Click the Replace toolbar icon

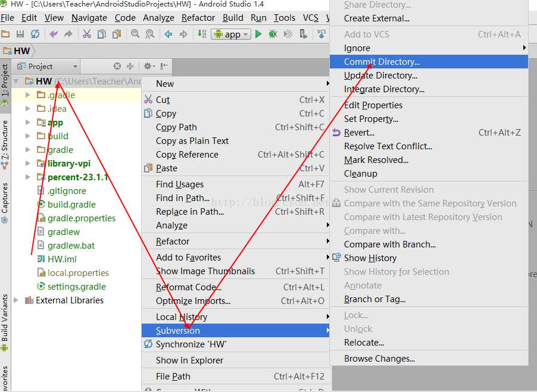point(149,34)
